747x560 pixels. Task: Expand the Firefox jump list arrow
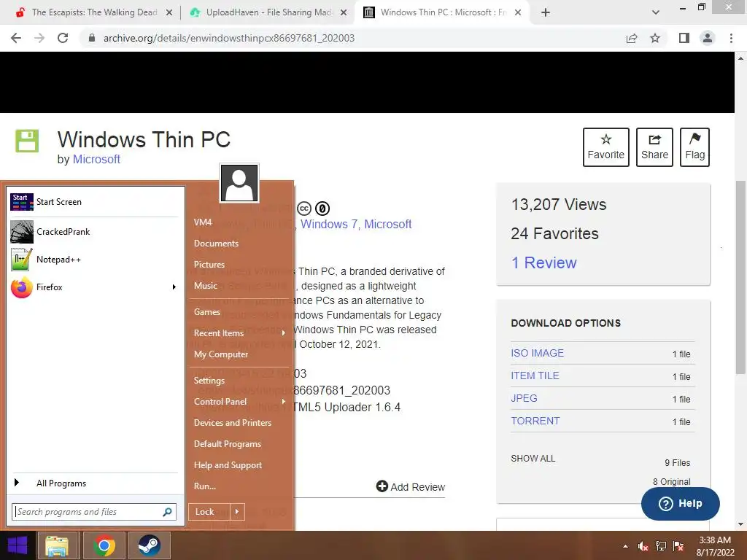(174, 287)
